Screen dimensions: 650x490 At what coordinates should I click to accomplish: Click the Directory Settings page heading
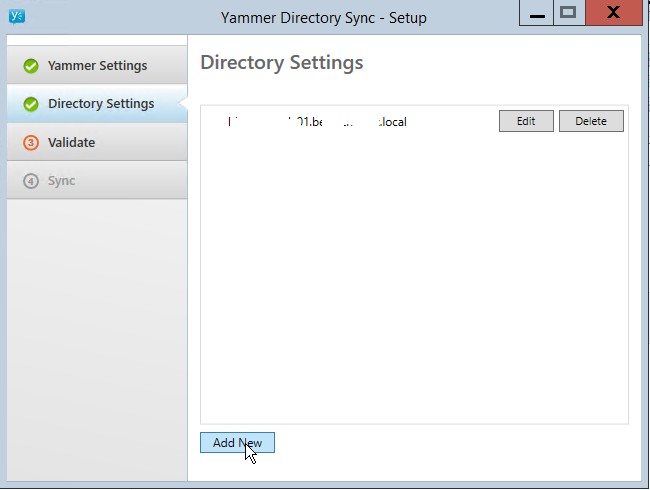coord(281,62)
